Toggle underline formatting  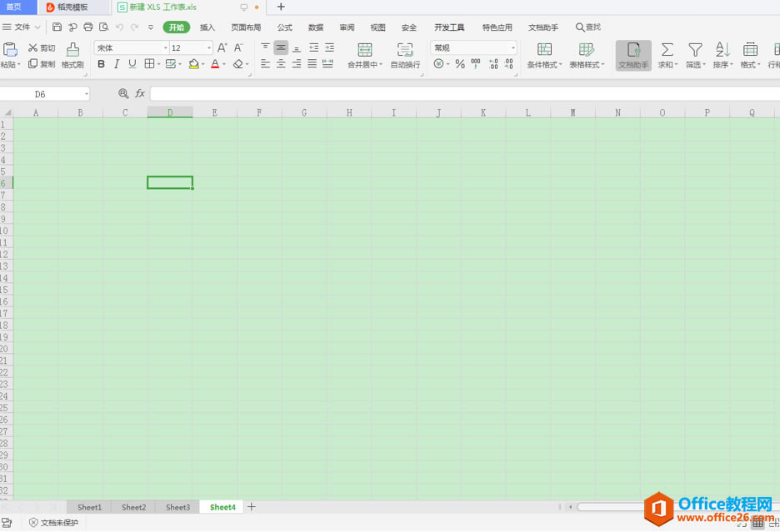pos(132,64)
